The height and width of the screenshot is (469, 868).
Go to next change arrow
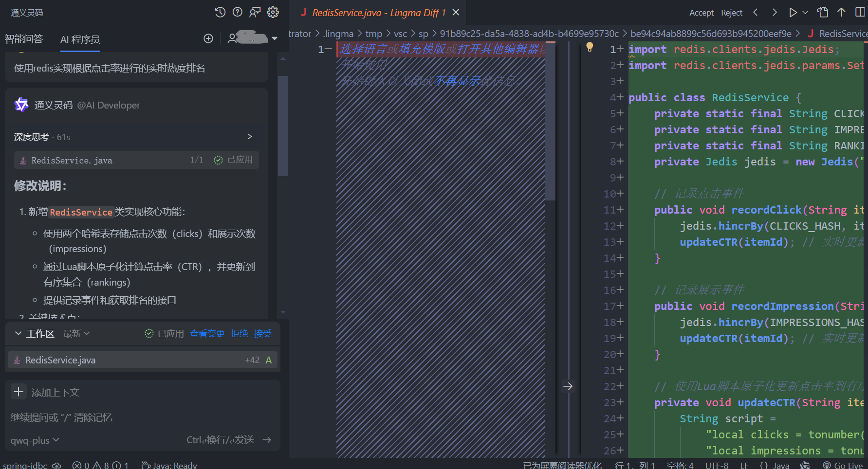pyautogui.click(x=775, y=12)
